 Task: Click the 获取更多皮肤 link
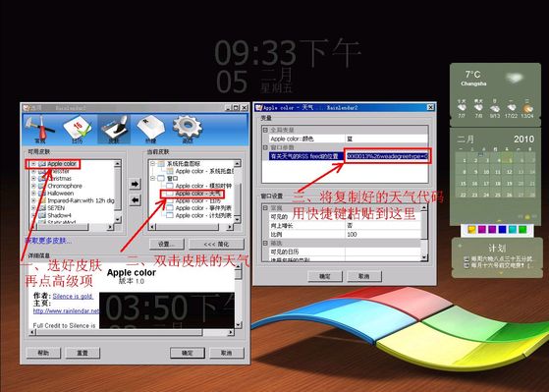(48, 241)
